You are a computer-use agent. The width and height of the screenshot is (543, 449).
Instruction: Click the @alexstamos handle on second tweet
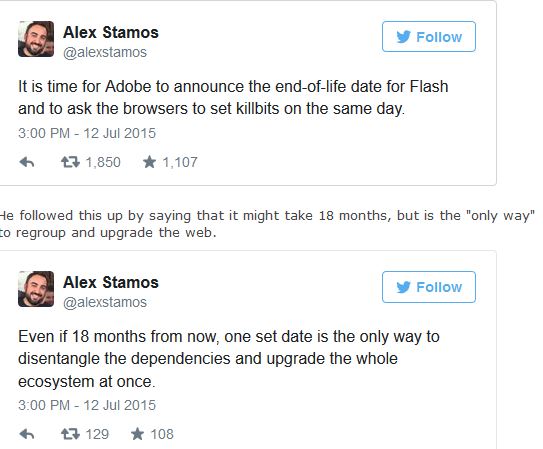[x=105, y=302]
